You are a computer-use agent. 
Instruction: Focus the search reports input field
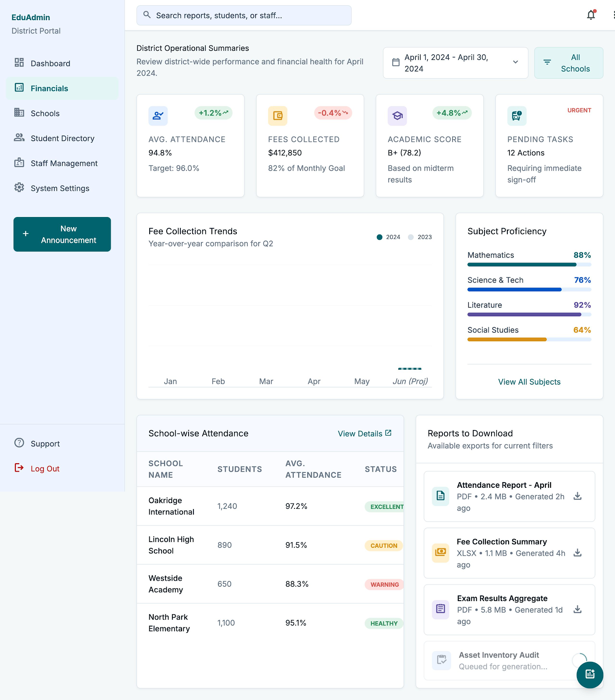(244, 15)
